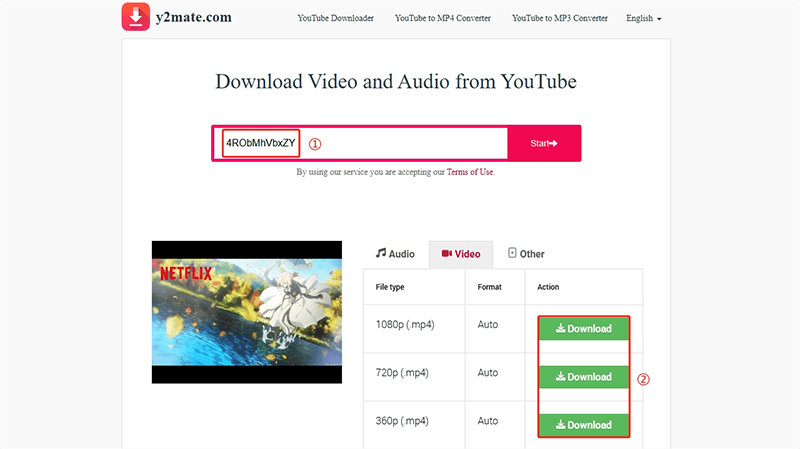The width and height of the screenshot is (800, 449).
Task: Select the Video tab
Action: coord(461,254)
